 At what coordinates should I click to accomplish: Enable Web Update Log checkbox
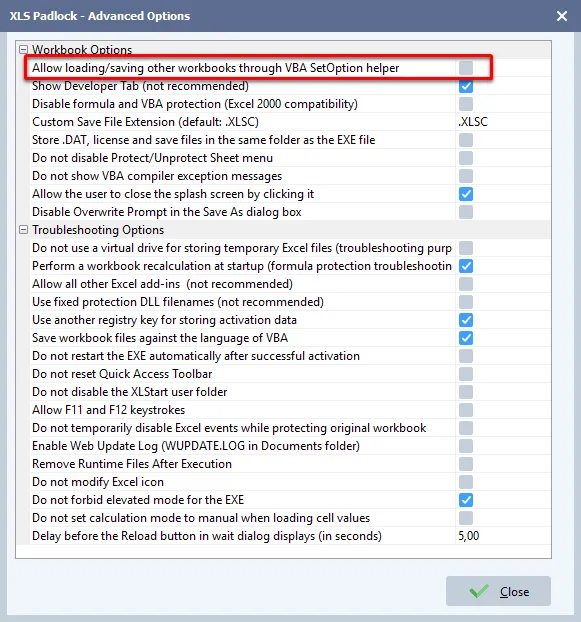pos(466,446)
